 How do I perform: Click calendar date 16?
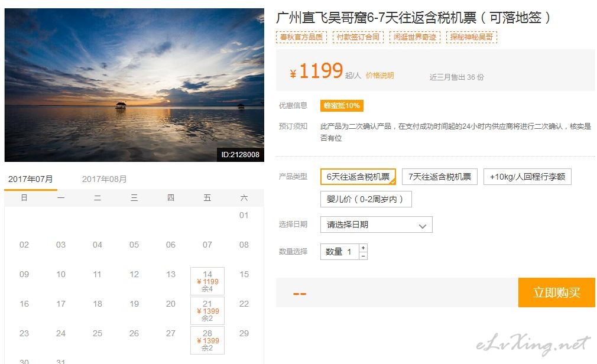tap(24, 304)
